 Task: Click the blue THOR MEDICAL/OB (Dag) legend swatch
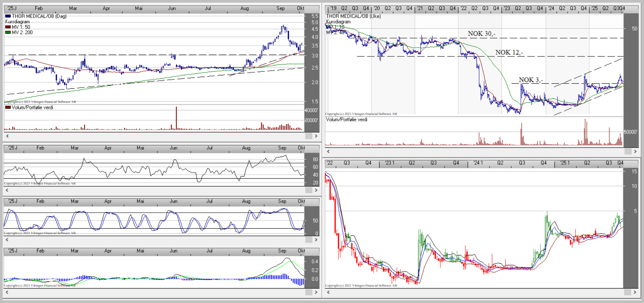pos(8,16)
